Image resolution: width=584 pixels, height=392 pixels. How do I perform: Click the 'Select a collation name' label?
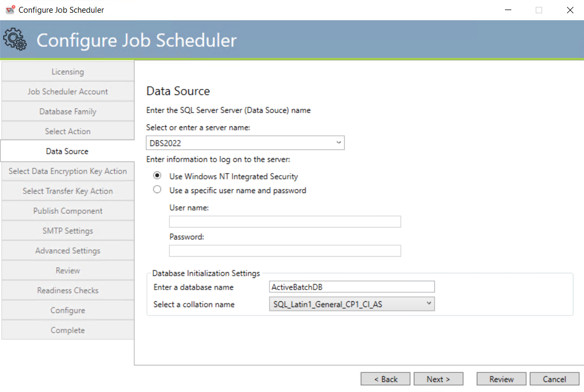tap(194, 304)
